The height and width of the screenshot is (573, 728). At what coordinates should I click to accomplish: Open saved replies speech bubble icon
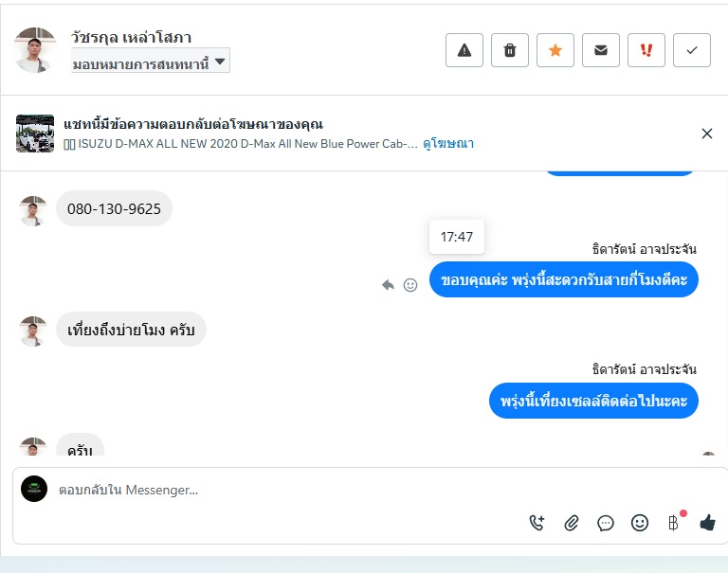click(606, 523)
